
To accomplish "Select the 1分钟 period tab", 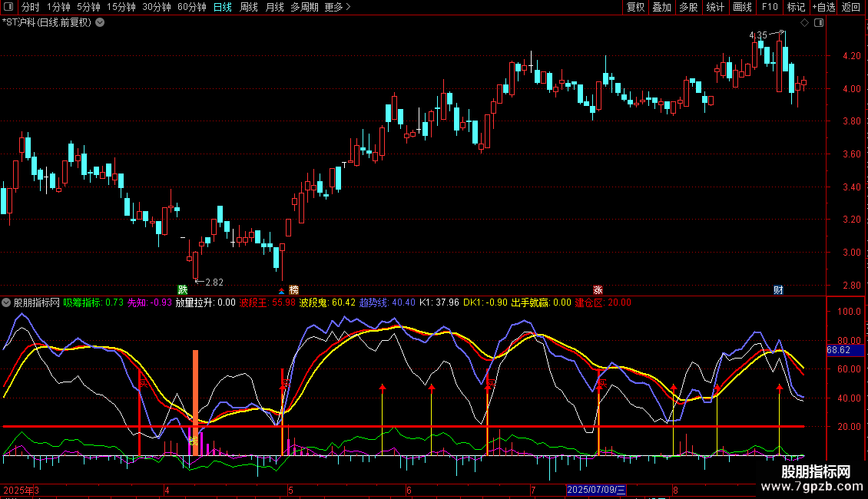I will coord(58,7).
